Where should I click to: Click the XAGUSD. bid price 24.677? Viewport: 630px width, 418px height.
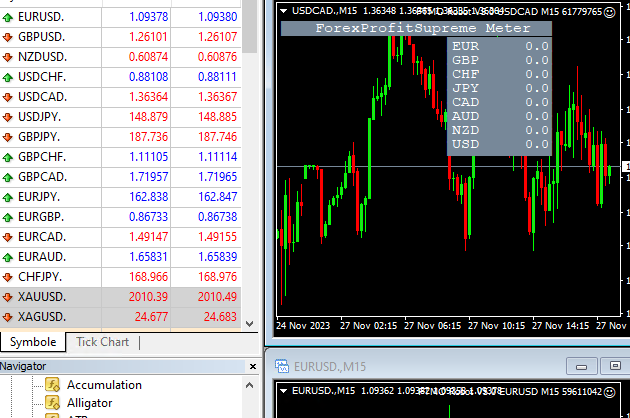[151, 317]
